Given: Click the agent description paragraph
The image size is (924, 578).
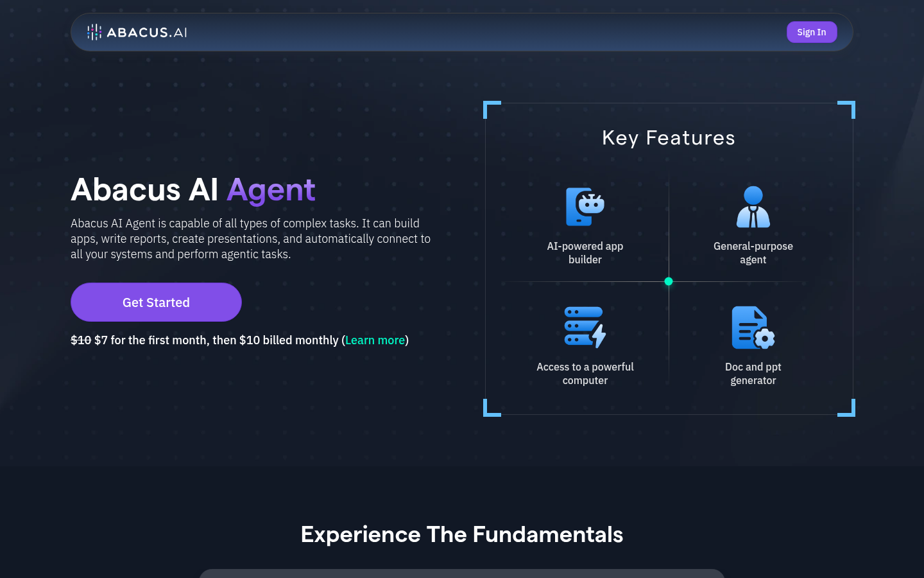Looking at the screenshot, I should point(251,238).
